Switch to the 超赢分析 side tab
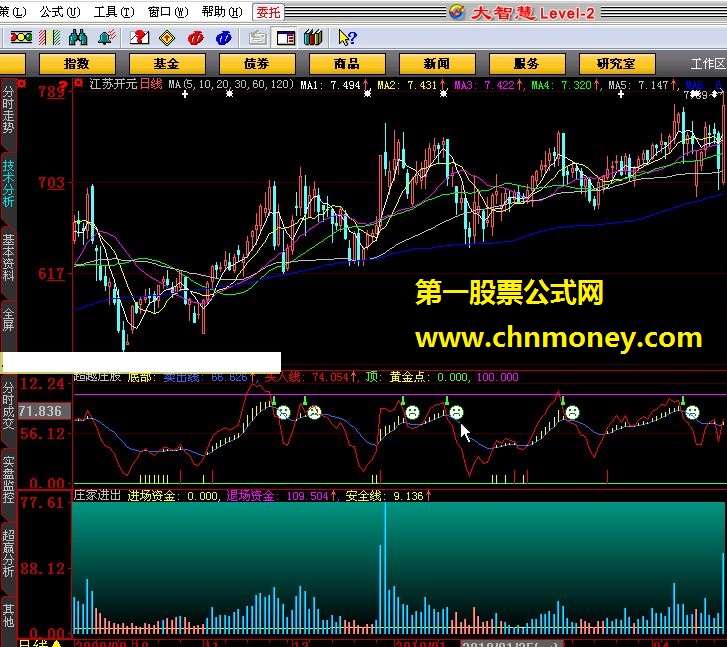This screenshot has width=727, height=647. (x=8, y=553)
